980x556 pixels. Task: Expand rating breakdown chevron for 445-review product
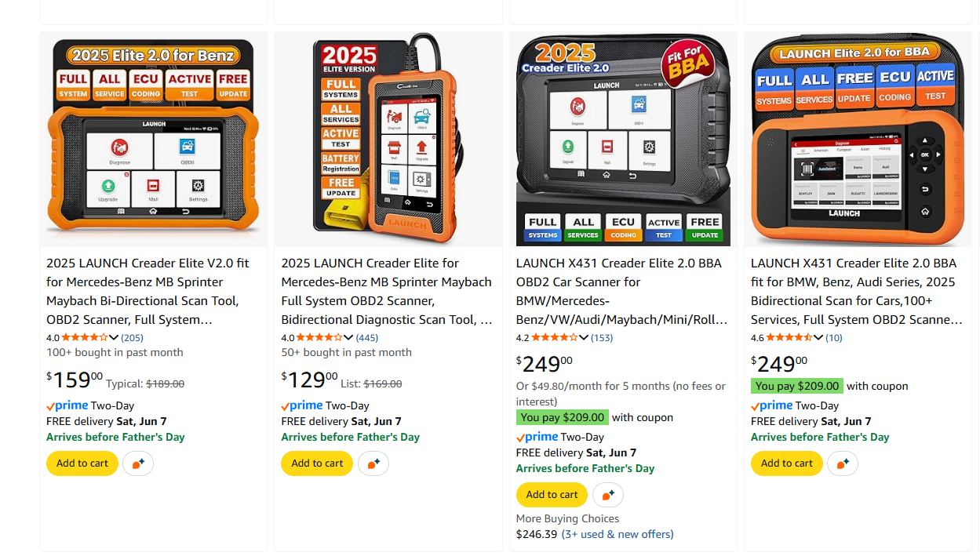tap(349, 338)
